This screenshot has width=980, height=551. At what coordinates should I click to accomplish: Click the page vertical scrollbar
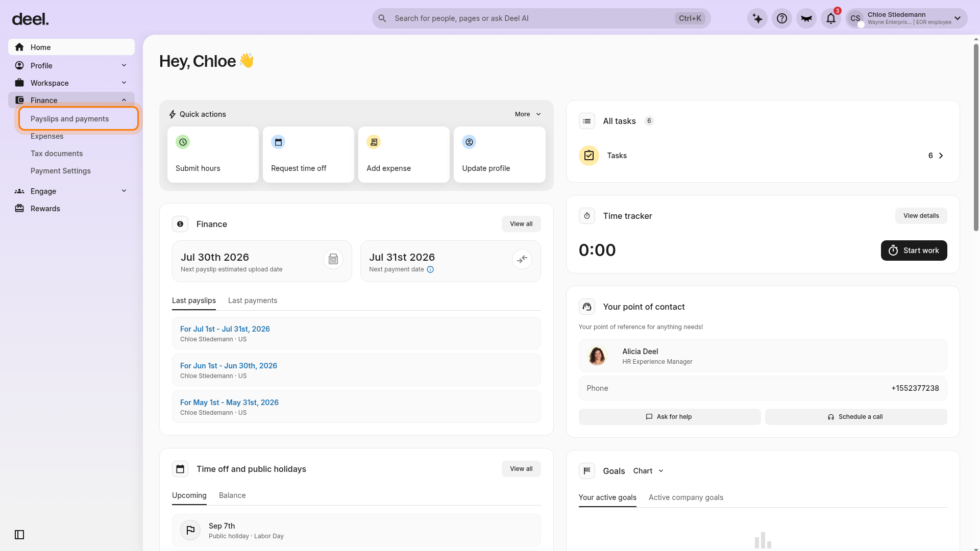coord(976,138)
